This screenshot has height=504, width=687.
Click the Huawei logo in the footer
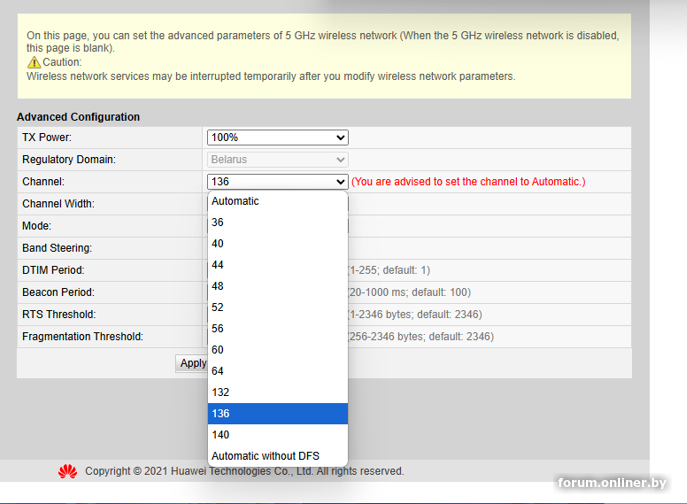tap(67, 471)
